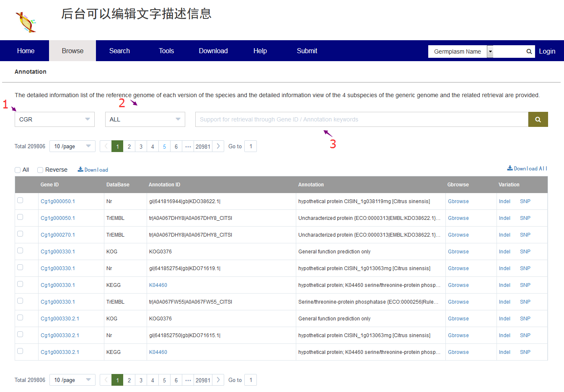Go to next page using top pagination arrow

point(218,146)
